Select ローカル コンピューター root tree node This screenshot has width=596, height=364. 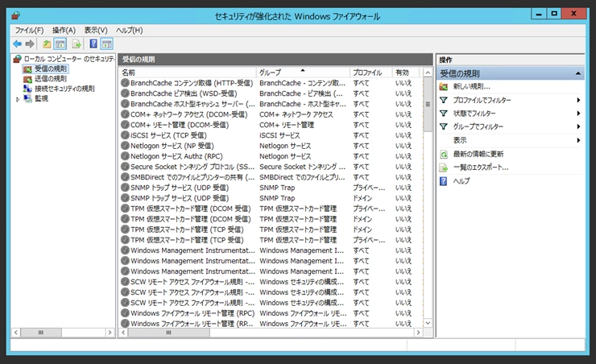tap(68, 59)
